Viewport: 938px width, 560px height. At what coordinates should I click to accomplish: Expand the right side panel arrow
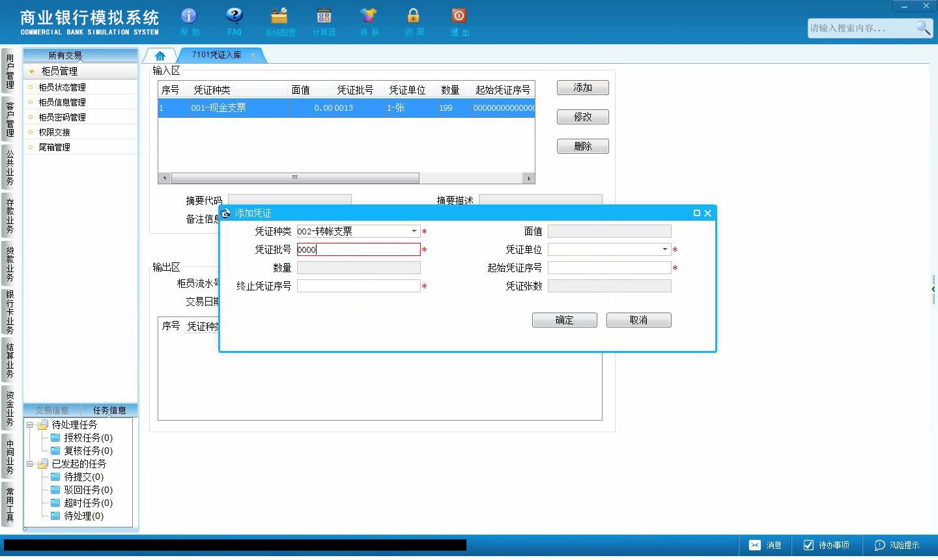click(933, 289)
